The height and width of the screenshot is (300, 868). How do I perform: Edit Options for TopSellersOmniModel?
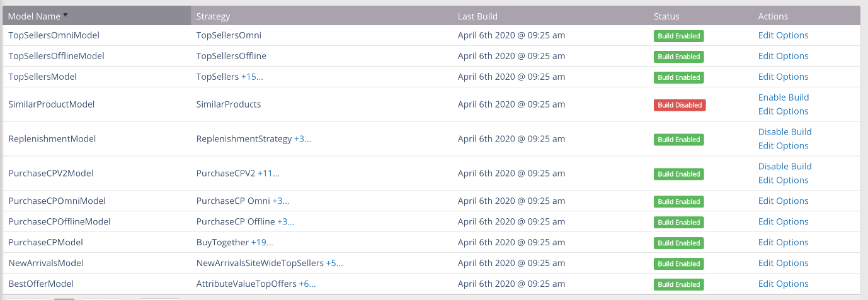point(783,36)
